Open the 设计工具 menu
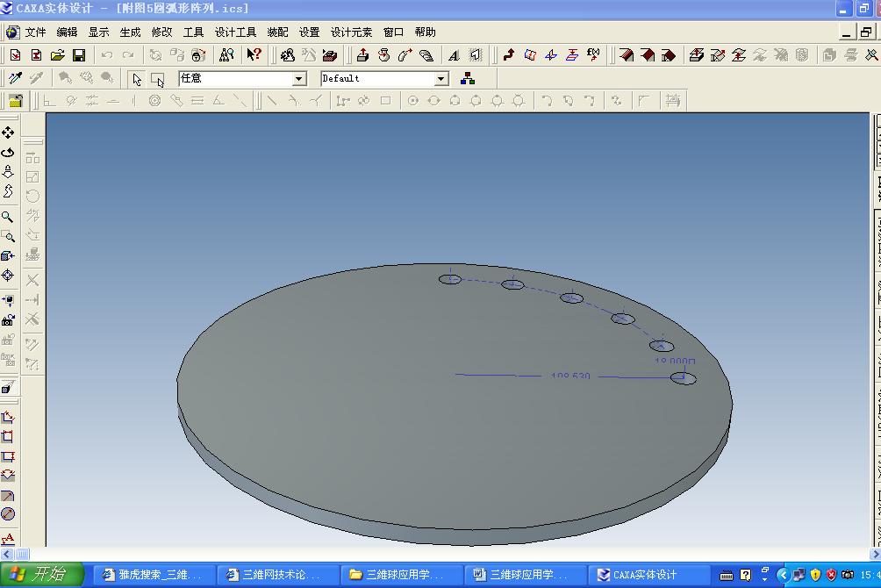 pos(235,32)
